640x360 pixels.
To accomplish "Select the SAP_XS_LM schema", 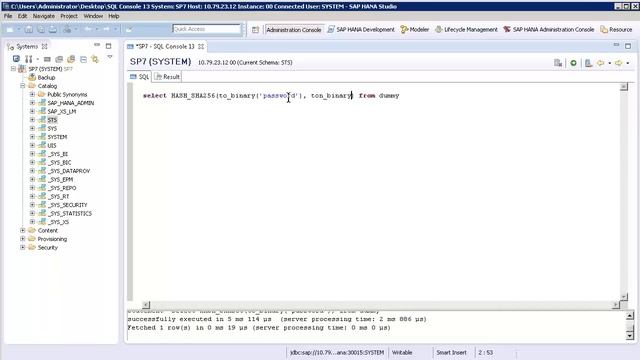I will pyautogui.click(x=62, y=111).
